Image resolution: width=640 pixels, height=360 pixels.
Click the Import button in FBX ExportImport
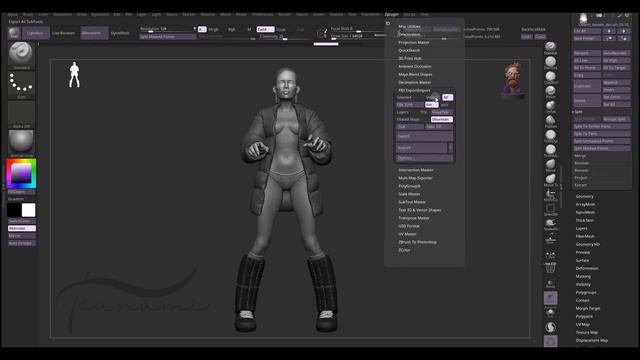pyautogui.click(x=422, y=148)
